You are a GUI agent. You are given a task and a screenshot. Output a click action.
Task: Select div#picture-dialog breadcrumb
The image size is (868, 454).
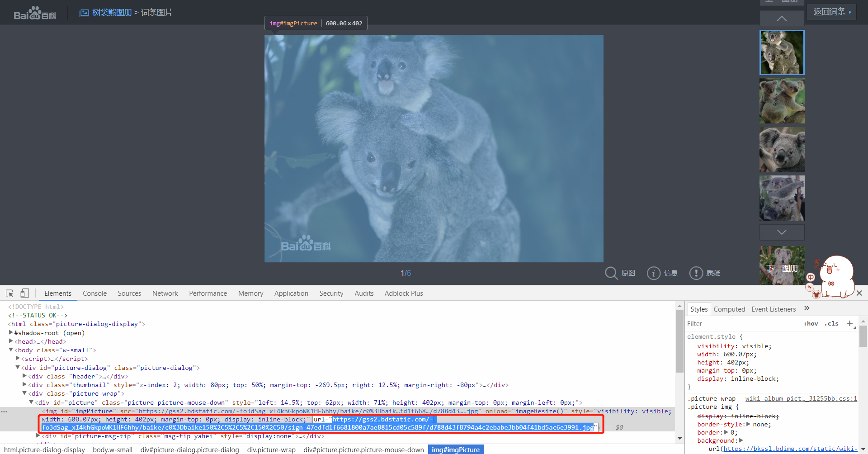click(x=189, y=450)
